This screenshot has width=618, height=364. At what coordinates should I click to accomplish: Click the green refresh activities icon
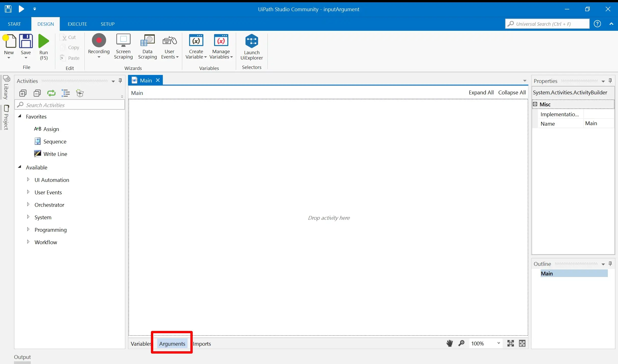(51, 93)
